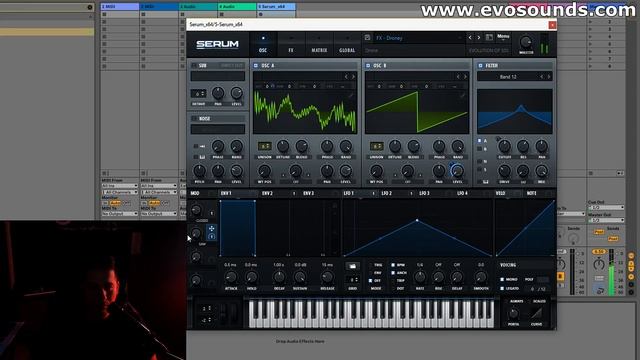Select next OSC A wavetable
This screenshot has width=640, height=360.
coord(353,76)
